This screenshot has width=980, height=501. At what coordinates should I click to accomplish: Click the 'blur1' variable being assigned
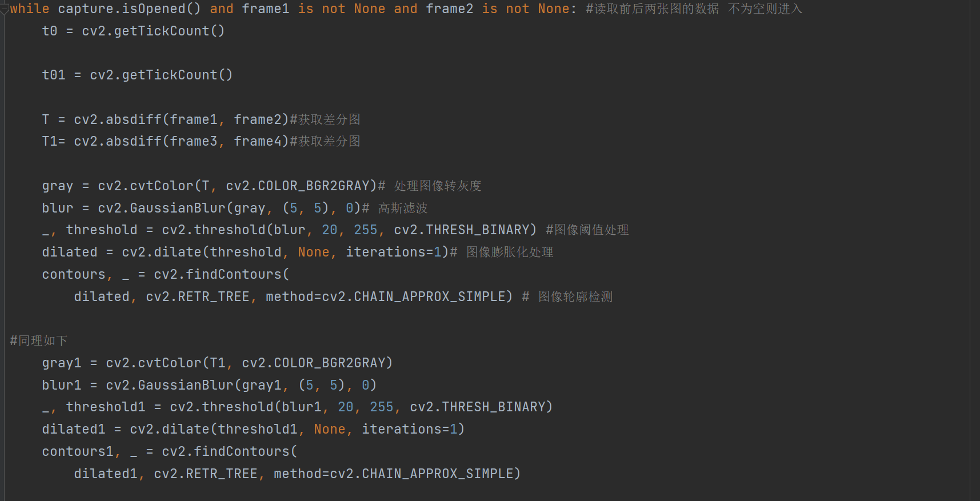point(62,385)
